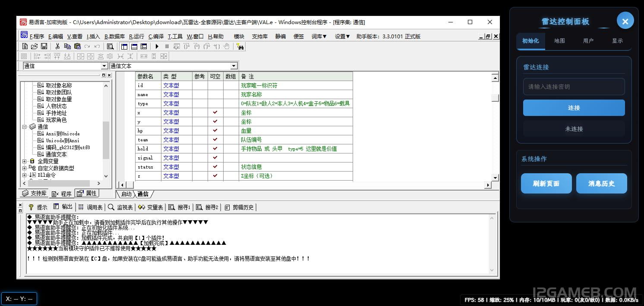The height and width of the screenshot is (306, 644).
Task: Click the Copy toolbar icon
Action: 68,46
